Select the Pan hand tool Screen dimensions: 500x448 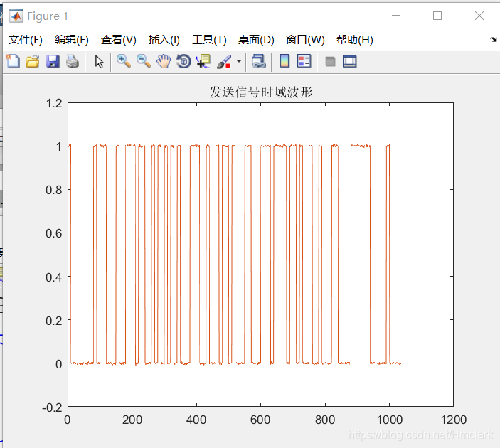164,61
